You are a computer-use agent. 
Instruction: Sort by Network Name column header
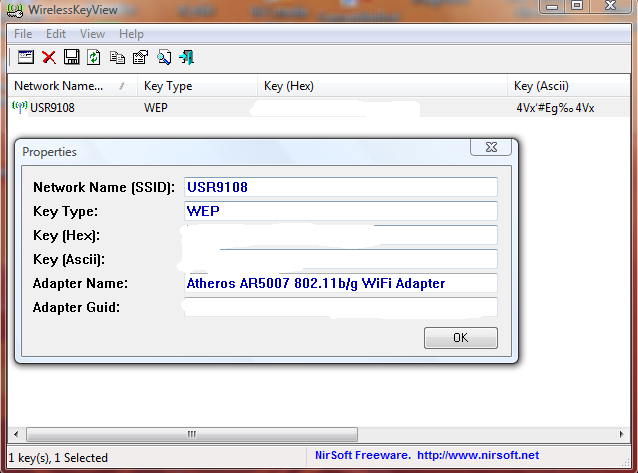[72, 86]
